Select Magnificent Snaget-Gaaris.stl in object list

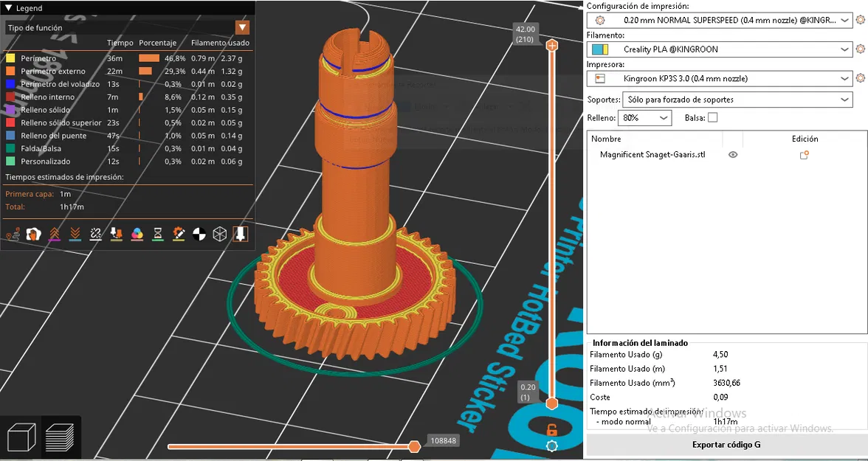pos(652,155)
